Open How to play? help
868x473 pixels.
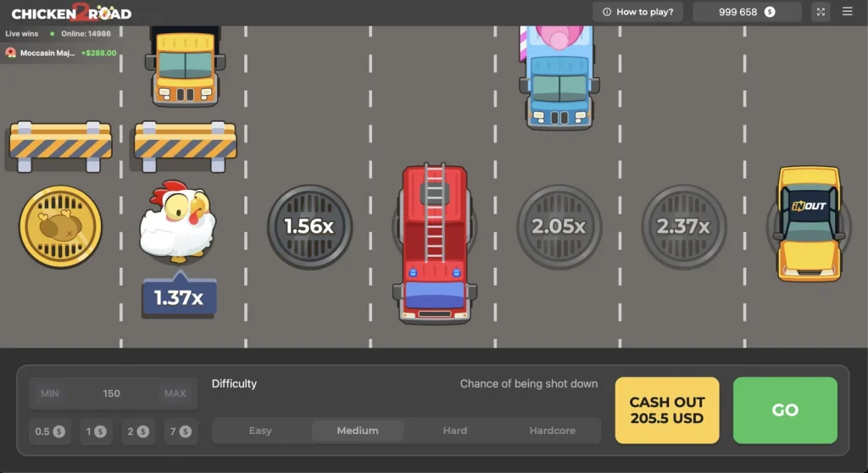[x=637, y=12]
